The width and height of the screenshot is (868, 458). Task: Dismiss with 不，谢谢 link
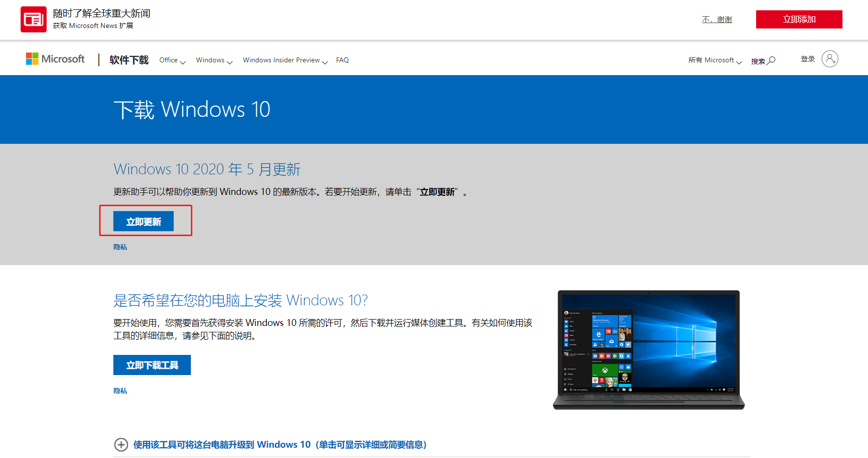click(717, 20)
